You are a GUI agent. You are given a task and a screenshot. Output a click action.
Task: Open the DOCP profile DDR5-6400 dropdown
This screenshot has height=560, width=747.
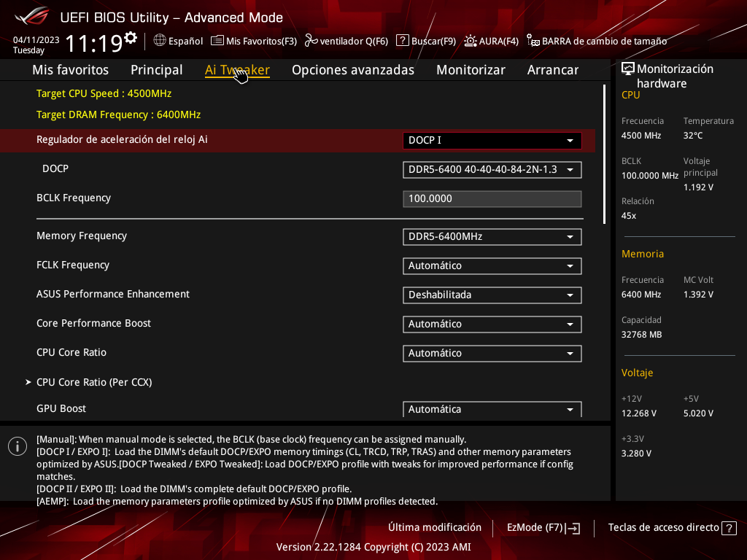tap(492, 169)
